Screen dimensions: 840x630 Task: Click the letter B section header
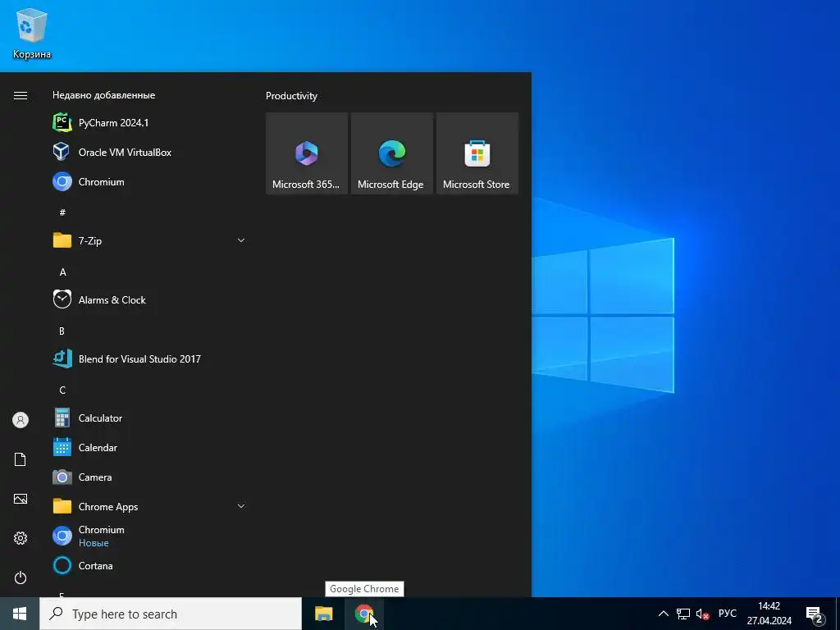pyautogui.click(x=62, y=331)
